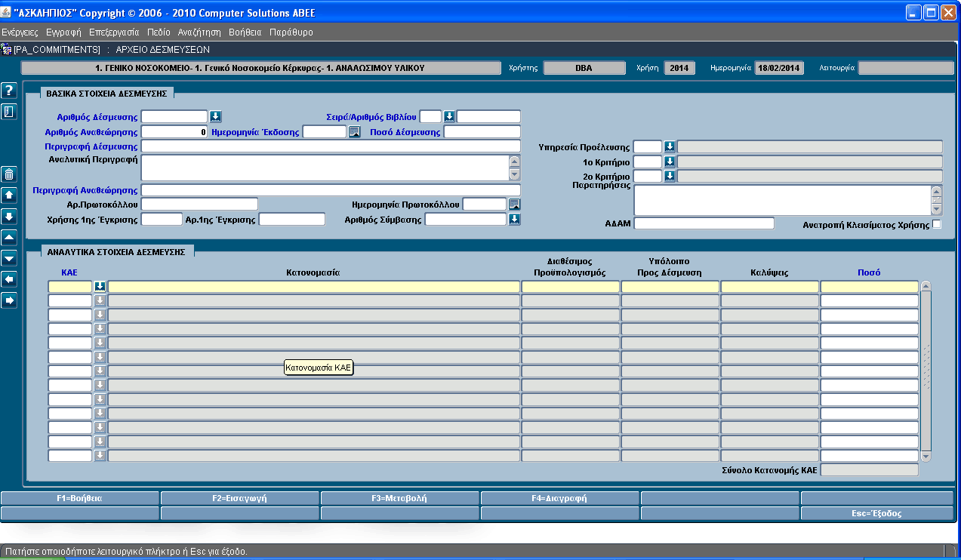Open lookup for Υπηρεσία Προέλευσης
Image resolution: width=961 pixels, height=560 pixels.
click(669, 146)
